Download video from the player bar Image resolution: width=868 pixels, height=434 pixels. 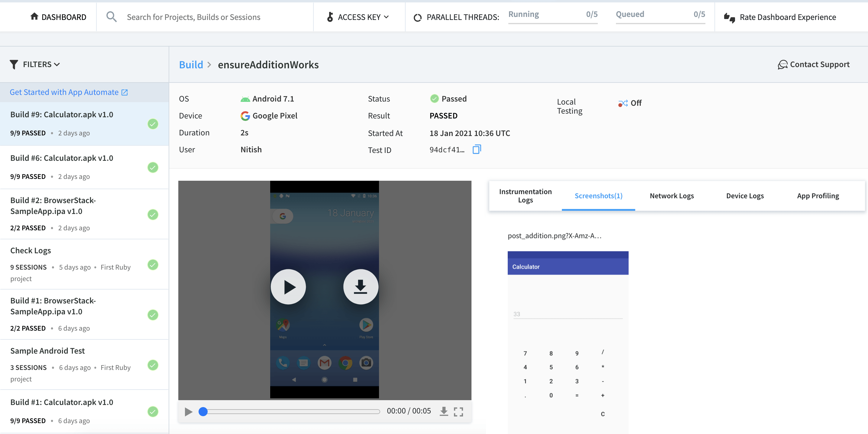[444, 411]
